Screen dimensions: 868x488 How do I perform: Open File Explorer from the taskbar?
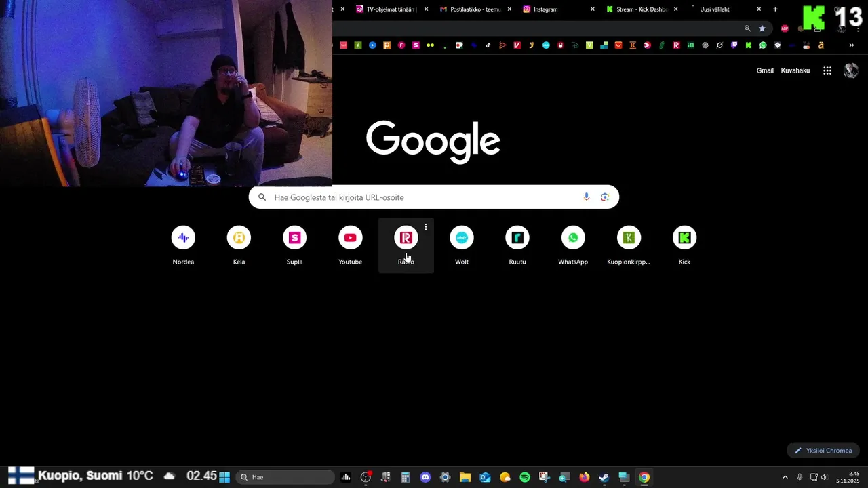tap(465, 477)
